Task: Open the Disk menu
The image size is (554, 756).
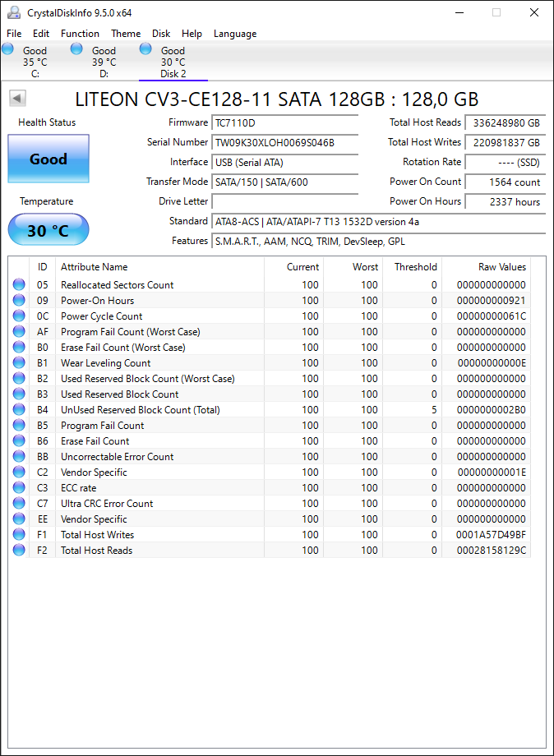Action: pos(161,33)
